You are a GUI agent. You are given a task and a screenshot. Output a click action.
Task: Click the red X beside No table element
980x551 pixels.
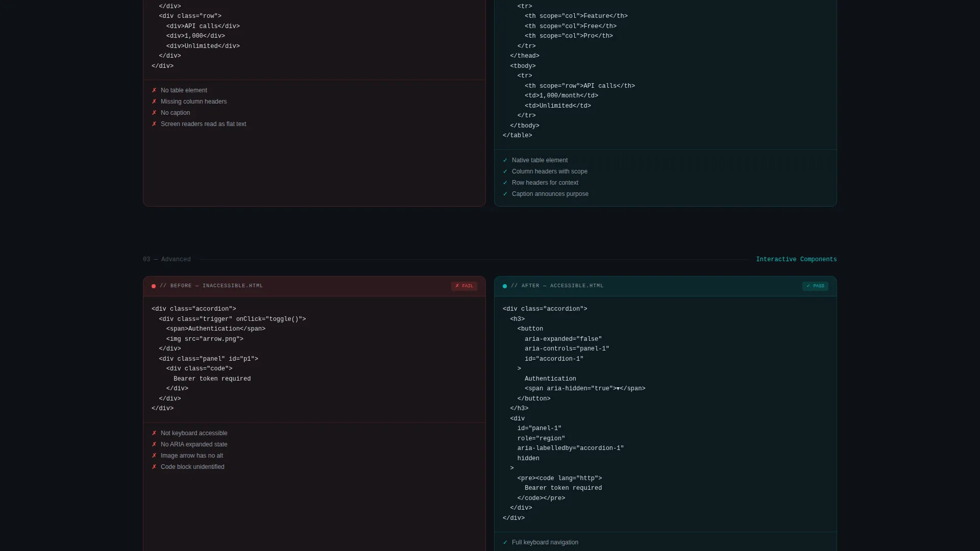pyautogui.click(x=154, y=90)
